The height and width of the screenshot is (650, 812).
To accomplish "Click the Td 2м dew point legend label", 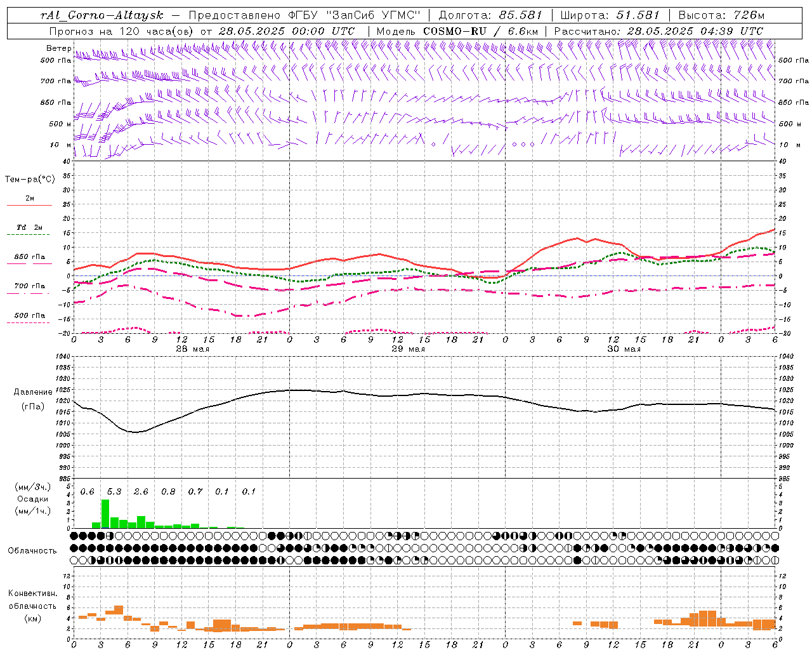I will (29, 227).
